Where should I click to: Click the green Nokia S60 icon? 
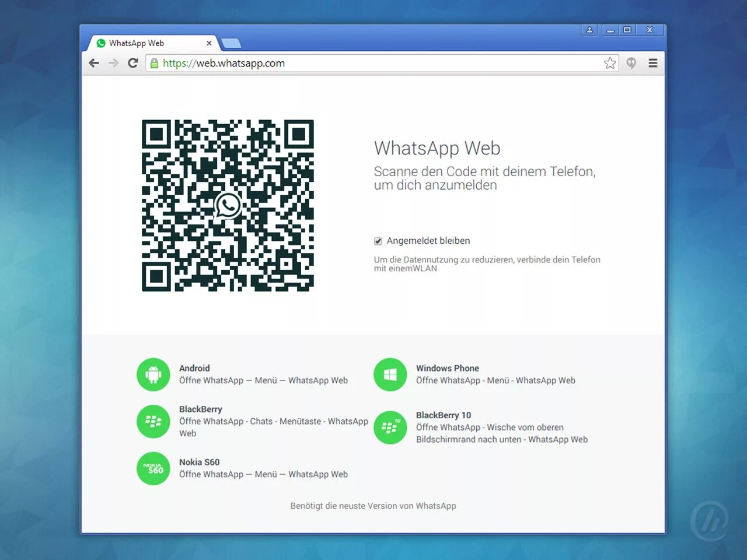click(153, 468)
